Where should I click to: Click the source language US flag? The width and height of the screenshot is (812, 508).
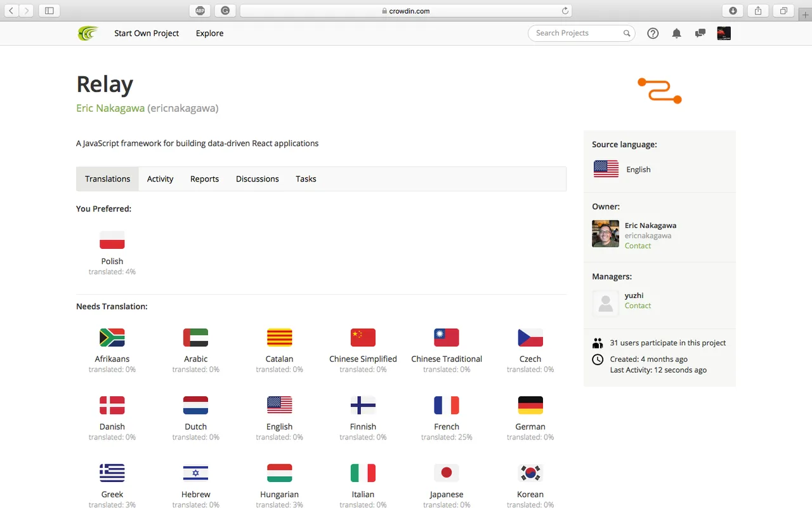coord(606,169)
